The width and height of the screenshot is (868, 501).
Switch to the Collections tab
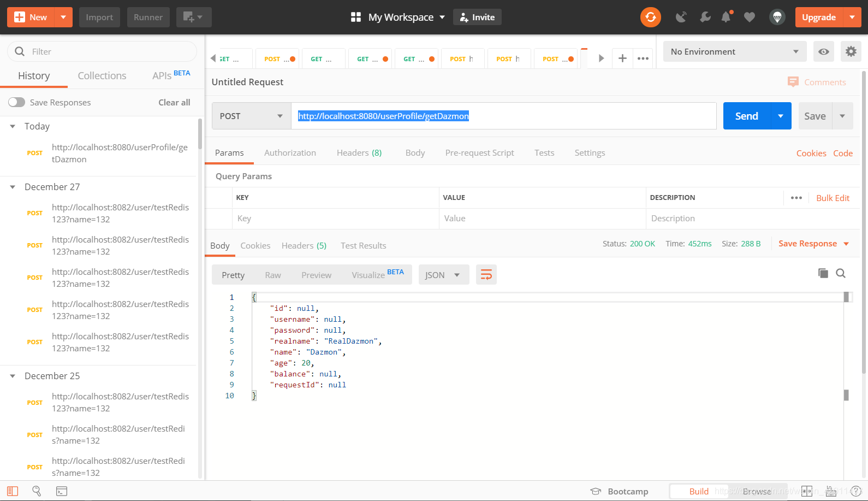point(102,76)
